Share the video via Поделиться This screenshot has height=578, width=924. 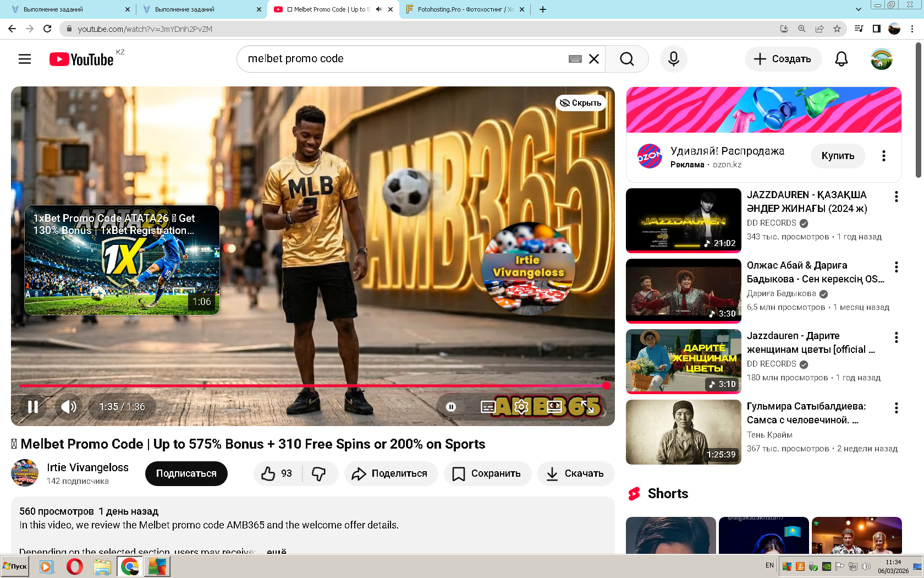[x=391, y=473]
